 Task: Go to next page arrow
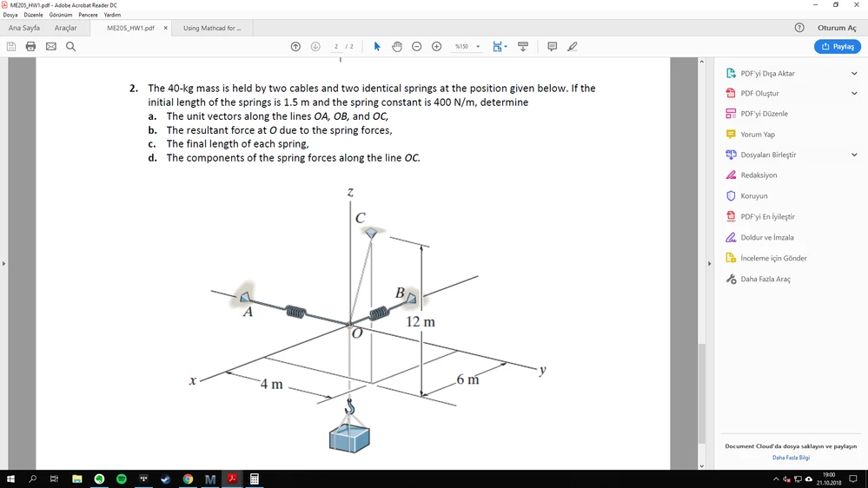[315, 47]
